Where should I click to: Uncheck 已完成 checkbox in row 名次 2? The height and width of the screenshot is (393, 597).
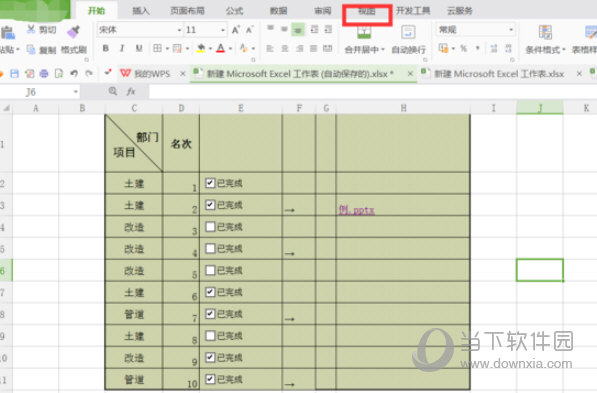(x=210, y=205)
